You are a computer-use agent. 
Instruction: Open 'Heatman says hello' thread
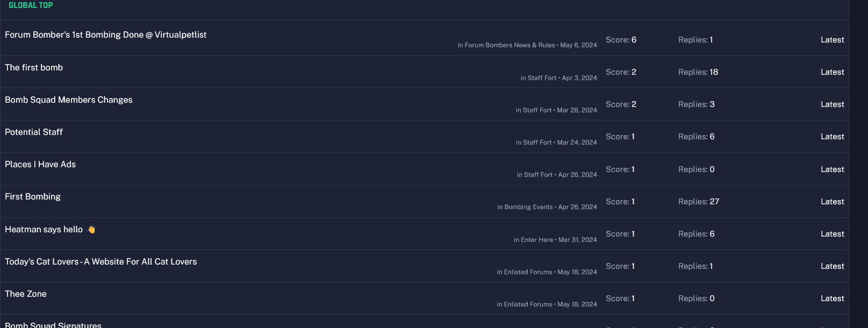pyautogui.click(x=44, y=230)
